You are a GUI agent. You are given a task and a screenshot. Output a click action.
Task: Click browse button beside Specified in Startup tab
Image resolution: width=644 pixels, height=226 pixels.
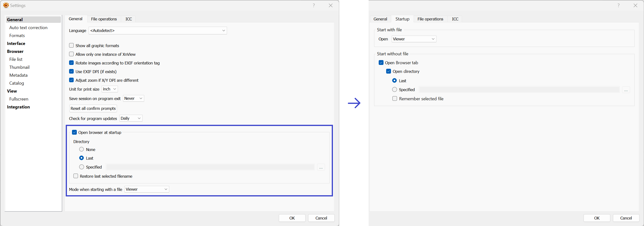click(x=626, y=90)
